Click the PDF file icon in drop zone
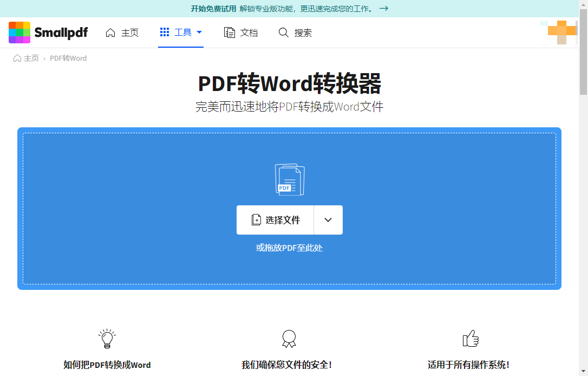The height and width of the screenshot is (376, 588). click(290, 179)
